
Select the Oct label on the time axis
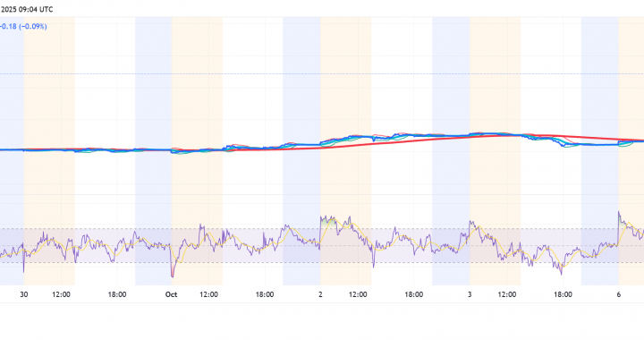click(x=171, y=294)
